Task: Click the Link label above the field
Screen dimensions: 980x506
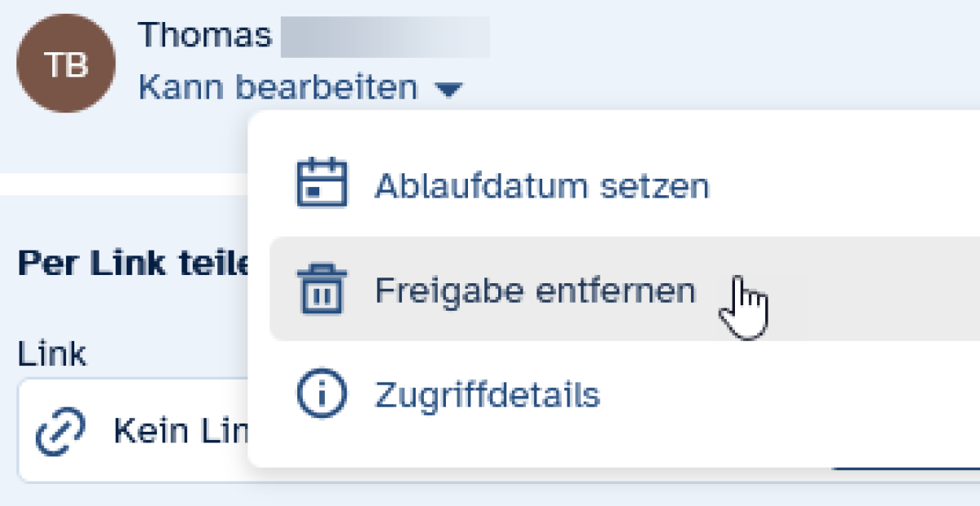Action: click(x=51, y=354)
